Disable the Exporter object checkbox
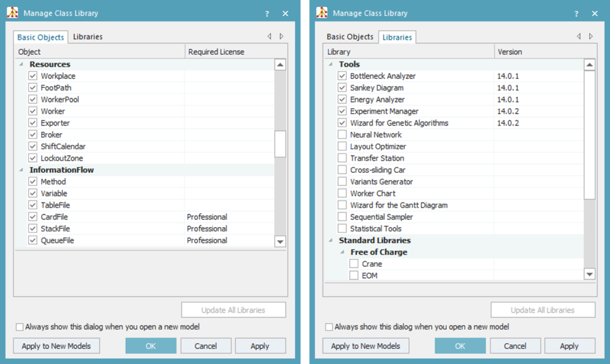This screenshot has width=610, height=364. [x=33, y=123]
